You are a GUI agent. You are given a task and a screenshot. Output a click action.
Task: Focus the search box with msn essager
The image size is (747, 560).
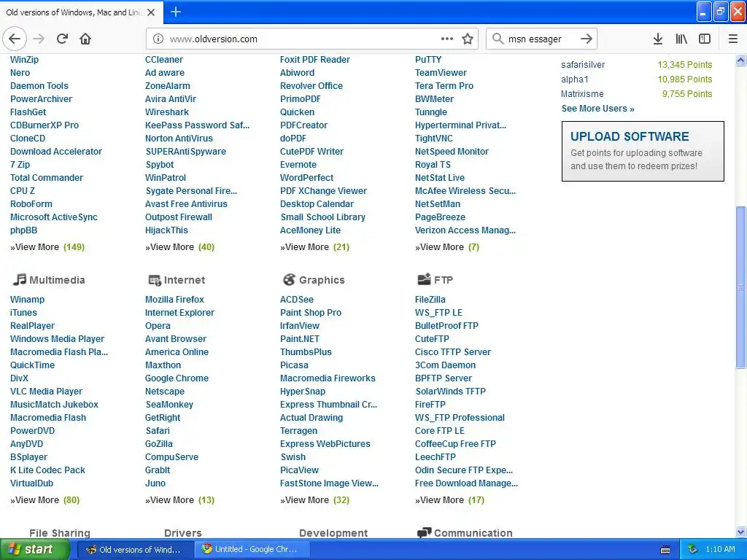point(541,39)
